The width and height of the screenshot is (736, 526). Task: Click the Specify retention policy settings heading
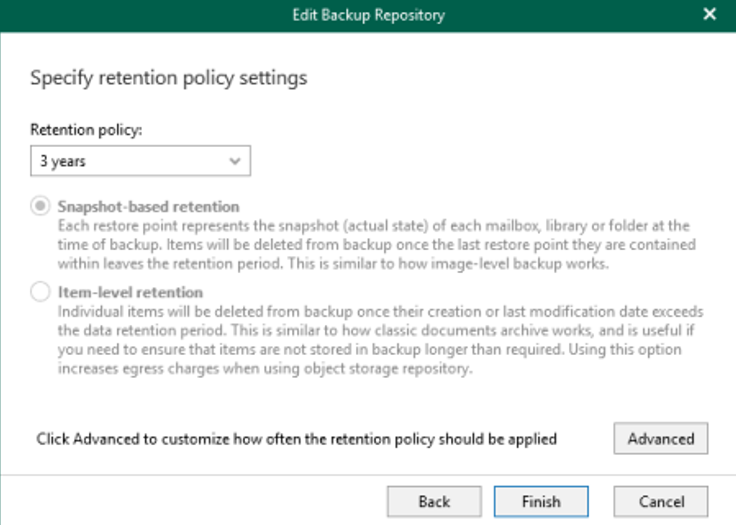click(x=169, y=78)
